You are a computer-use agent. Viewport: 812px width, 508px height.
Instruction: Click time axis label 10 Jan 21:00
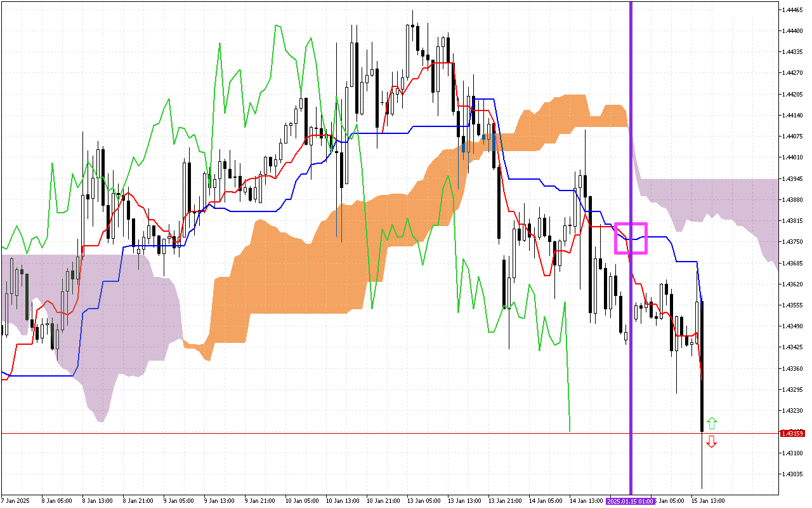382,501
